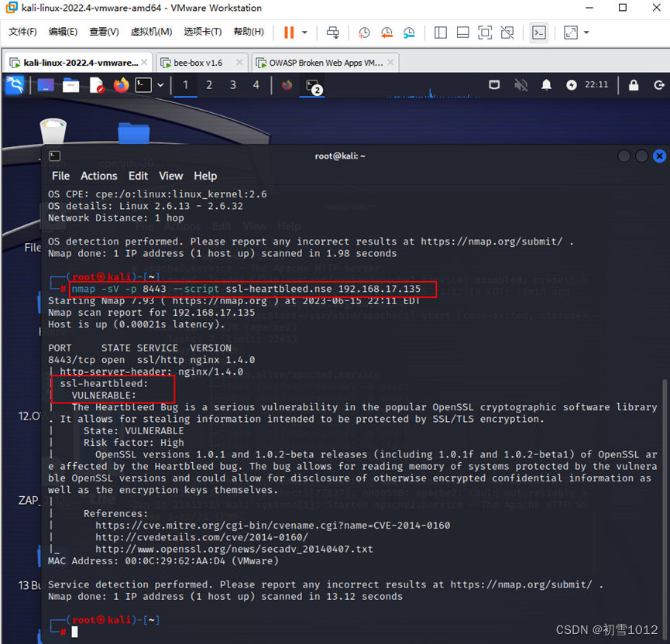The width and height of the screenshot is (670, 644).
Task: Open the terminal Actions menu
Action: point(98,176)
